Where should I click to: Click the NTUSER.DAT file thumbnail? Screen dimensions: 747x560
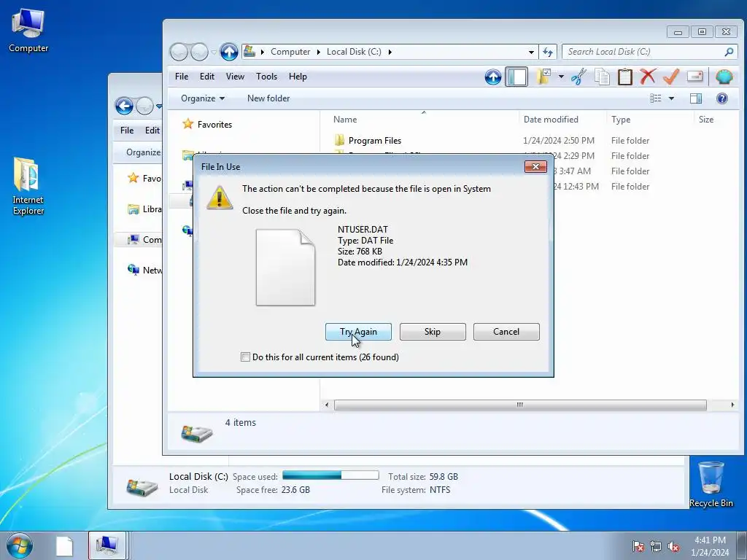[x=285, y=267]
